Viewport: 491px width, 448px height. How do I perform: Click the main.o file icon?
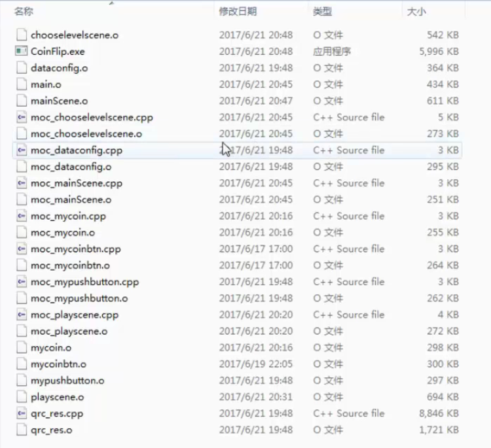(x=22, y=84)
